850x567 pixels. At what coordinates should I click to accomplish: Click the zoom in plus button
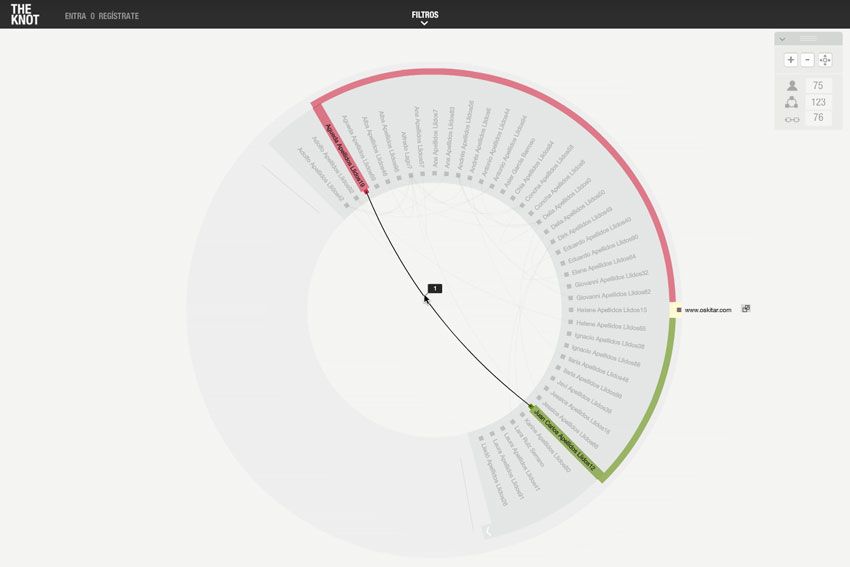790,60
